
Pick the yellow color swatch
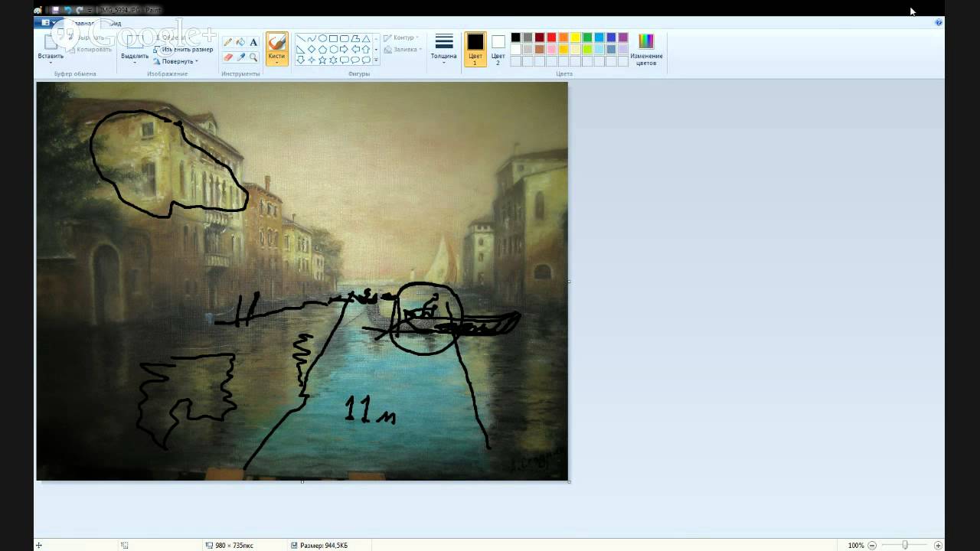click(575, 37)
